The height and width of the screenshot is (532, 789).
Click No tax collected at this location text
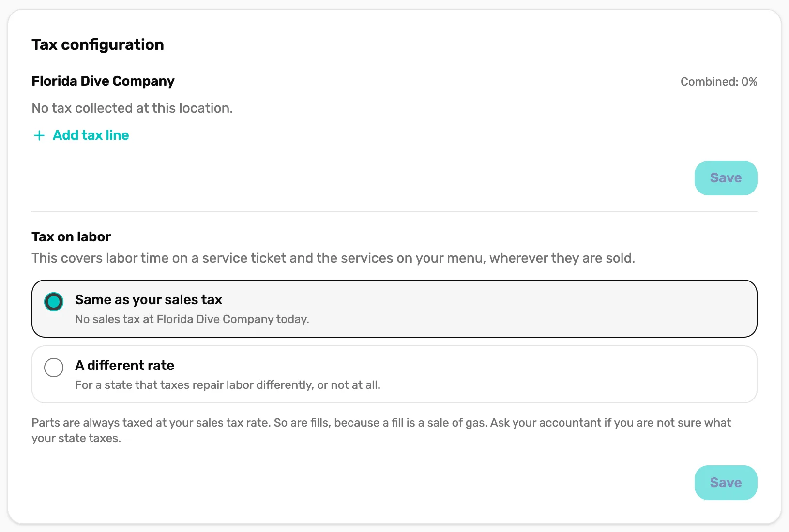point(132,108)
